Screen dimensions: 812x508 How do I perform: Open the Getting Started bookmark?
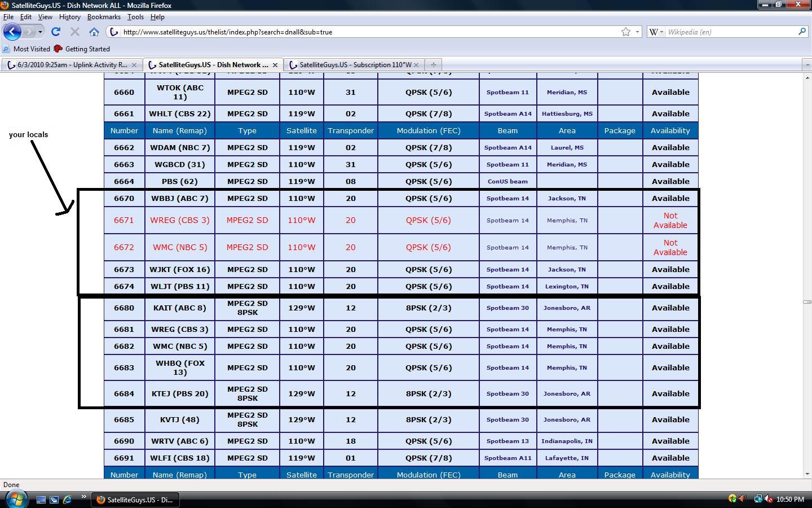pyautogui.click(x=82, y=49)
